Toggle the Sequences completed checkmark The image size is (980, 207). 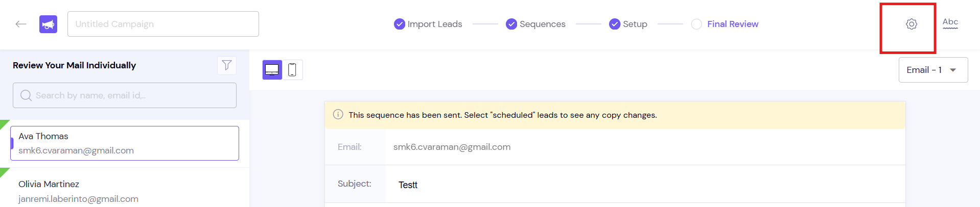(511, 24)
